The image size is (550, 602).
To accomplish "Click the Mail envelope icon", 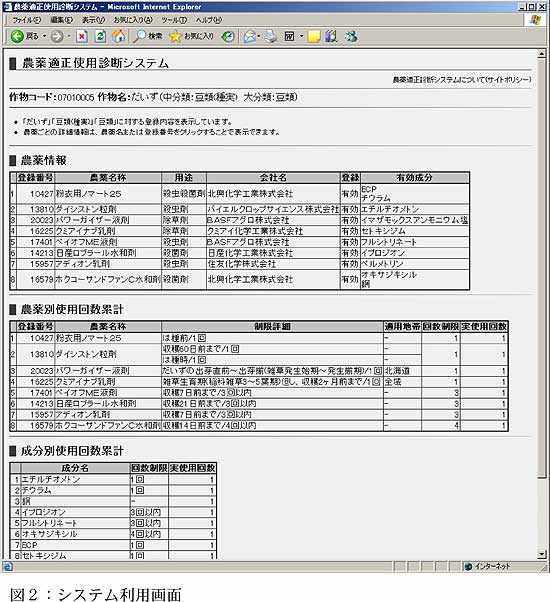I will pyautogui.click(x=249, y=36).
